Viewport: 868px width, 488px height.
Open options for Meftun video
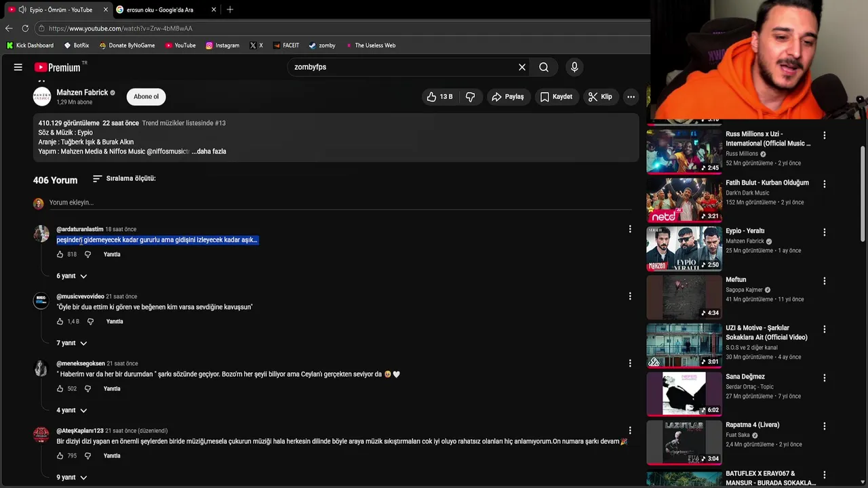coord(825,281)
